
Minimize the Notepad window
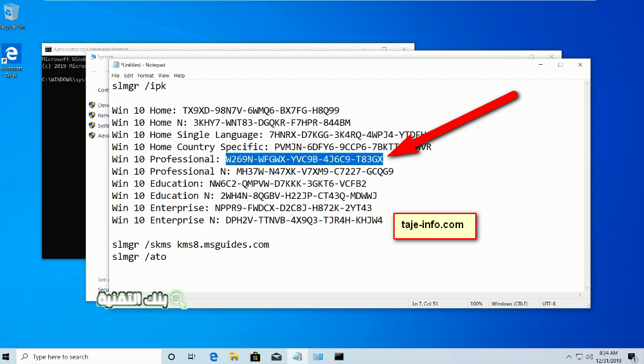click(x=541, y=65)
